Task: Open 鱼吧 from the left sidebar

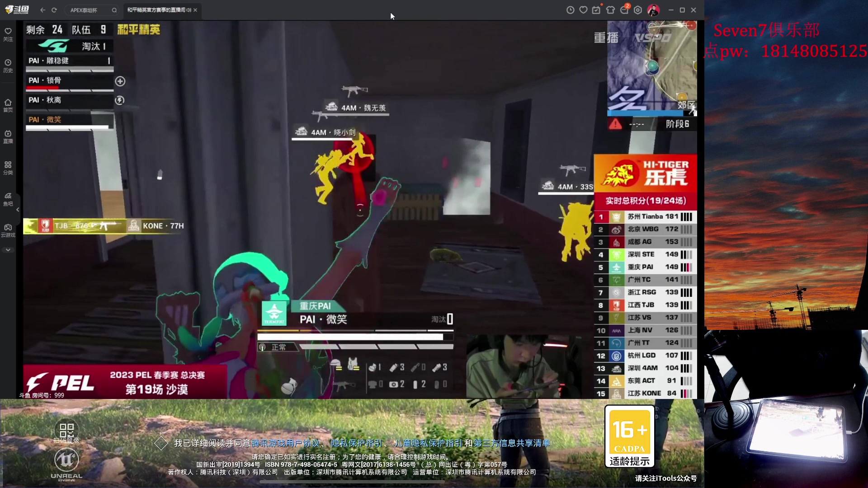Action: [x=8, y=200]
